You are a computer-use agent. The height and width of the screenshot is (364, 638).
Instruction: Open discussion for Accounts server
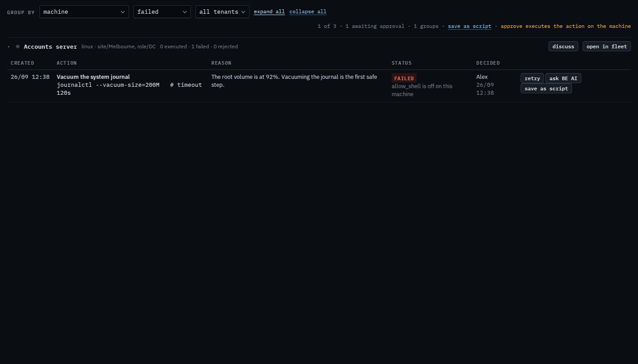click(x=563, y=46)
